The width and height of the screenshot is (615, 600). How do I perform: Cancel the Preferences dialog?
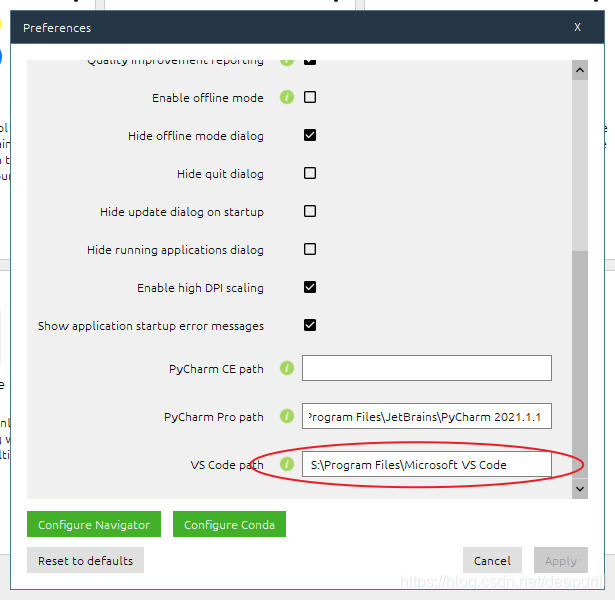tap(492, 560)
